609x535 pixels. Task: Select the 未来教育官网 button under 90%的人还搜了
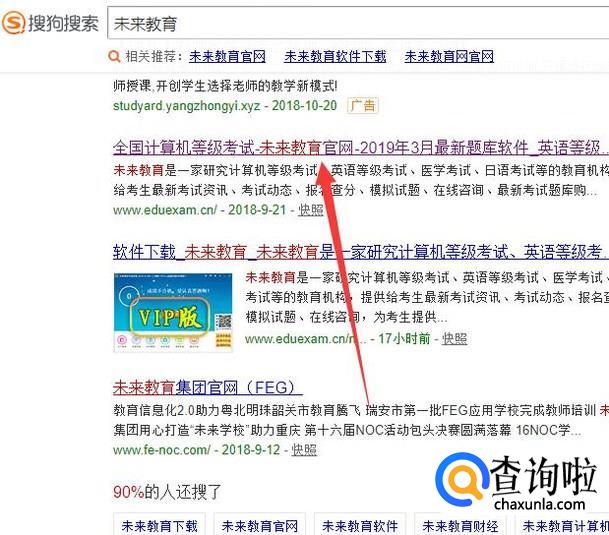259,526
